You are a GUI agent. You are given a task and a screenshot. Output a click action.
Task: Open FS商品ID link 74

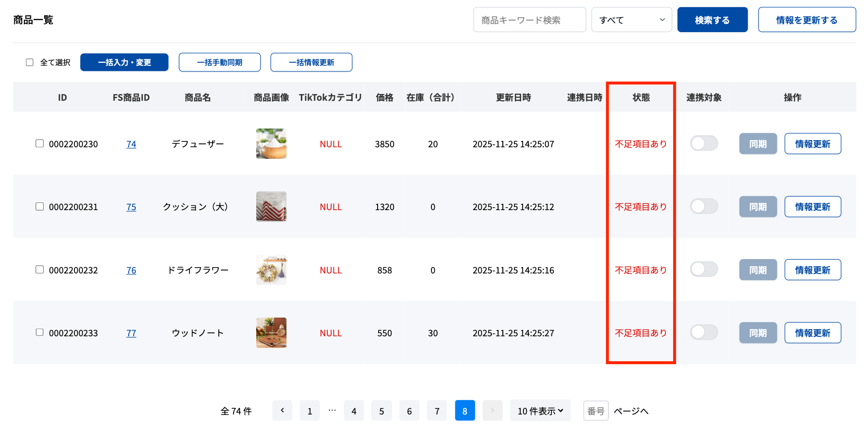131,144
